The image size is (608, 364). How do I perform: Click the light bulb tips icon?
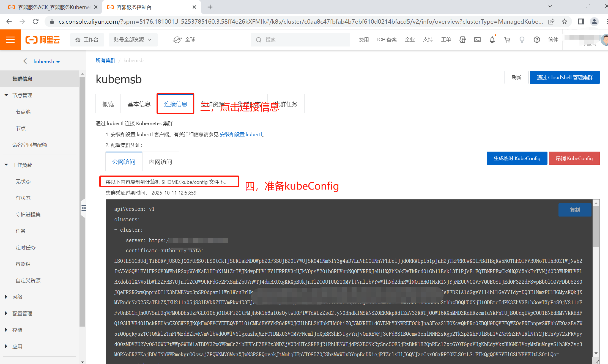pyautogui.click(x=522, y=40)
